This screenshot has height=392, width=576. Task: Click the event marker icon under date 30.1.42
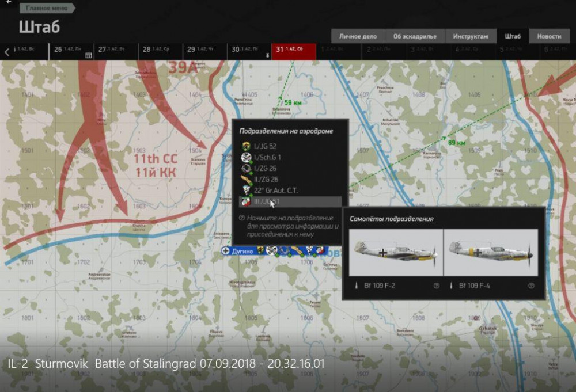tap(267, 55)
